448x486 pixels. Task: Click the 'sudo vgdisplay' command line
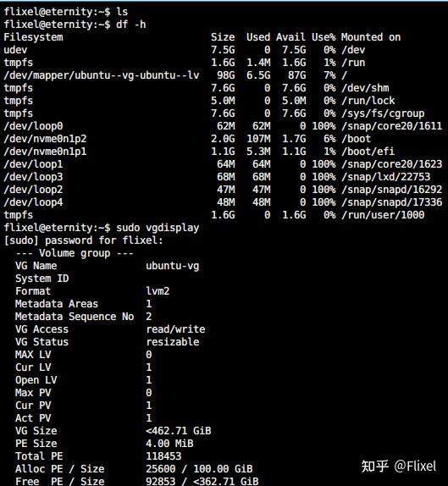click(x=158, y=228)
